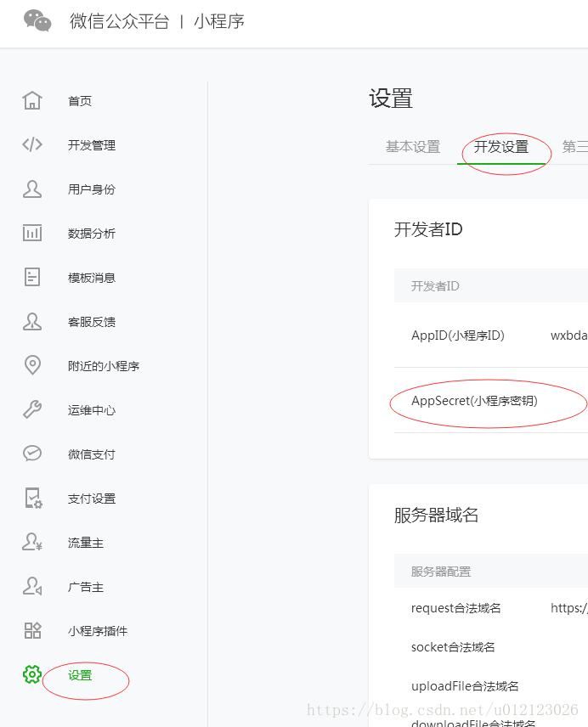588x727 pixels.
Task: Click the uploadFile合法域名 row label
Action: coord(465,685)
